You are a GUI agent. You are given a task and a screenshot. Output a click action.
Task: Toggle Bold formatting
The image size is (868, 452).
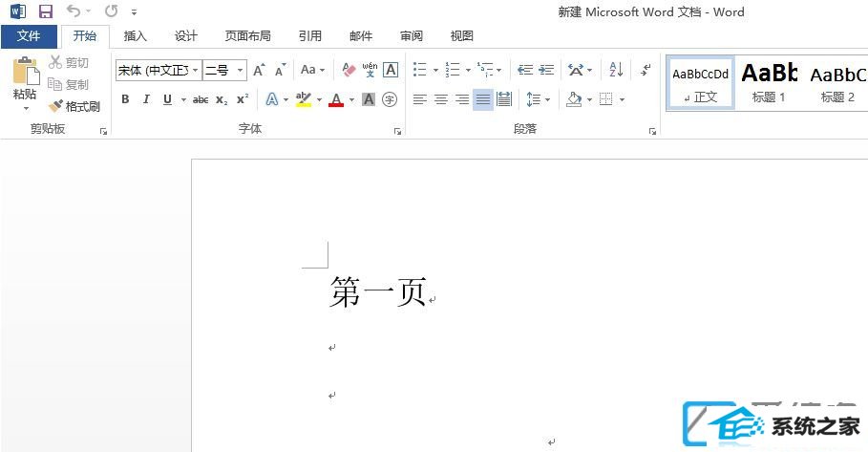[x=126, y=99]
